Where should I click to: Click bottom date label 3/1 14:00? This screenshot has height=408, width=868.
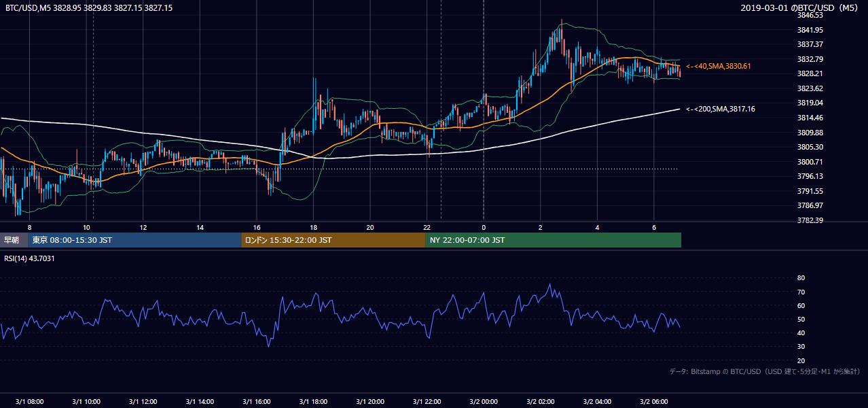pos(200,401)
